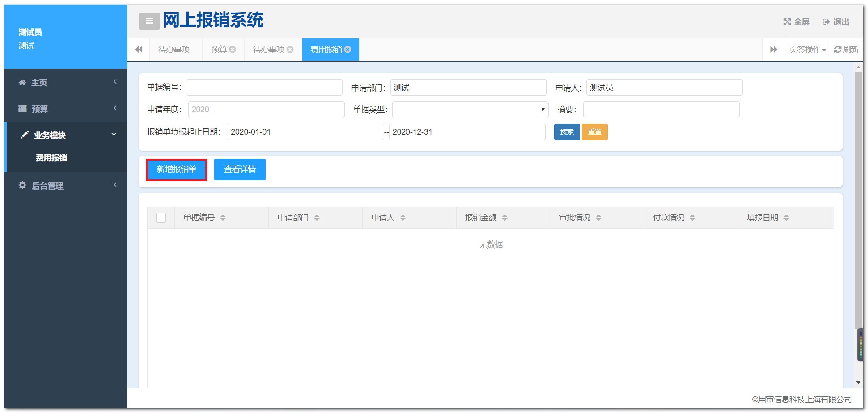This screenshot has width=868, height=413.
Task: Sort the table by 填报日期 column
Action: (786, 218)
